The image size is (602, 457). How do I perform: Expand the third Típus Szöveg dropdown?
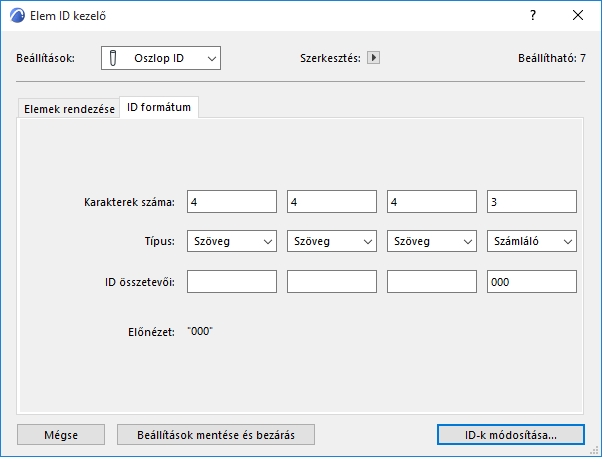click(x=431, y=241)
